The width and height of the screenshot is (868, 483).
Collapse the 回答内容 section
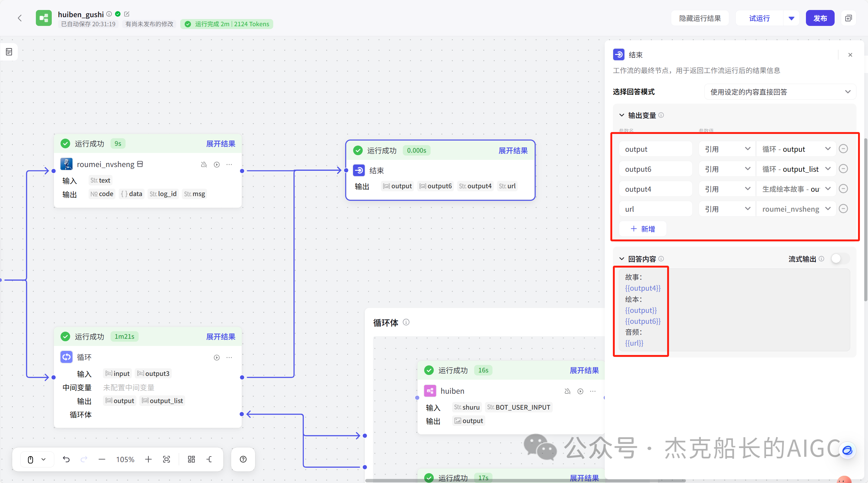[x=622, y=259]
